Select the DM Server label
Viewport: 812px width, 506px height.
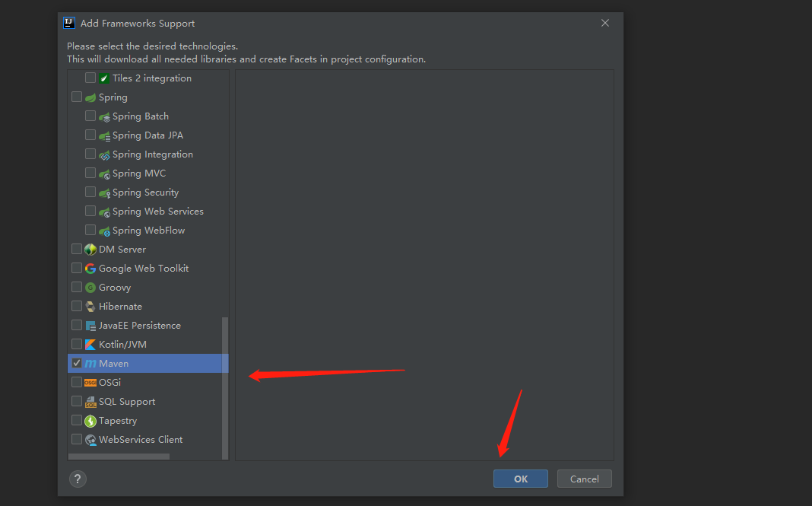pyautogui.click(x=122, y=250)
